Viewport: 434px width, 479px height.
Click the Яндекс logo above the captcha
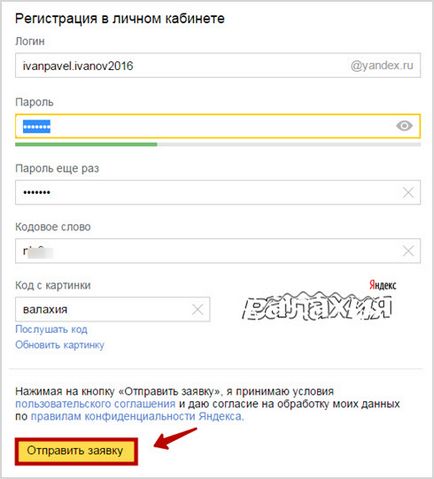click(x=383, y=285)
